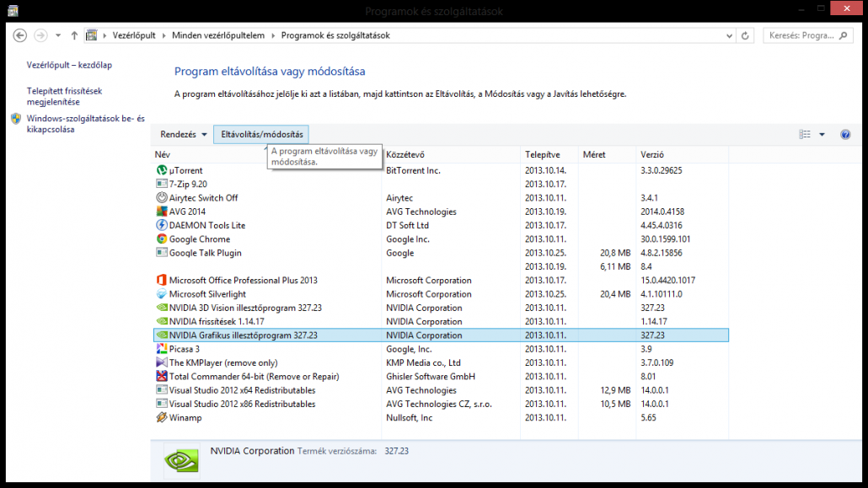Go up one level arrow
This screenshot has width=868, height=488.
tap(74, 35)
